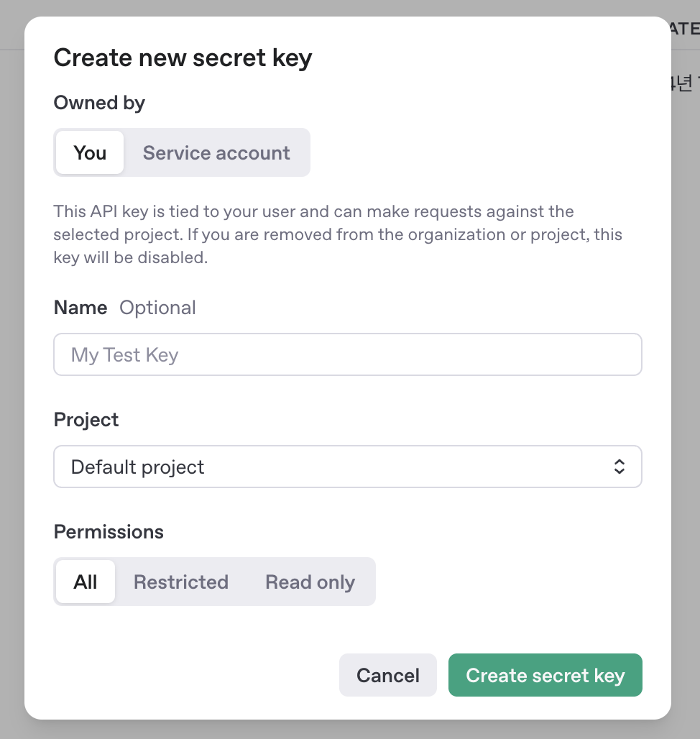Click the up-down chevron icon in Project selector
Image resolution: width=700 pixels, height=739 pixels.
pos(619,467)
